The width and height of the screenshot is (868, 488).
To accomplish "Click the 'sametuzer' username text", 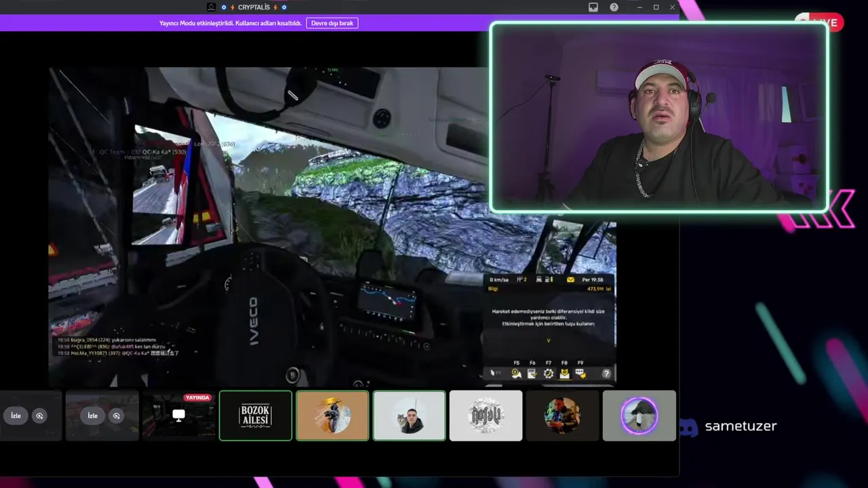I will 741,426.
